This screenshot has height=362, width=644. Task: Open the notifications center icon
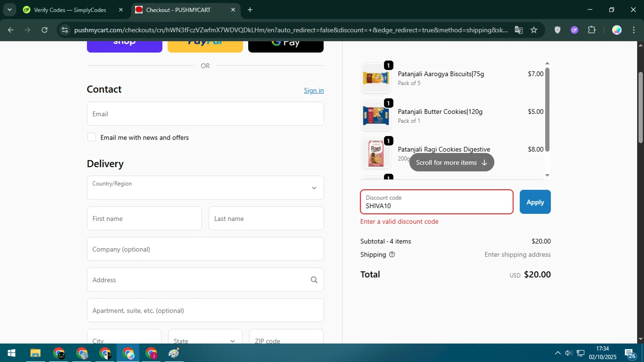[630, 353]
